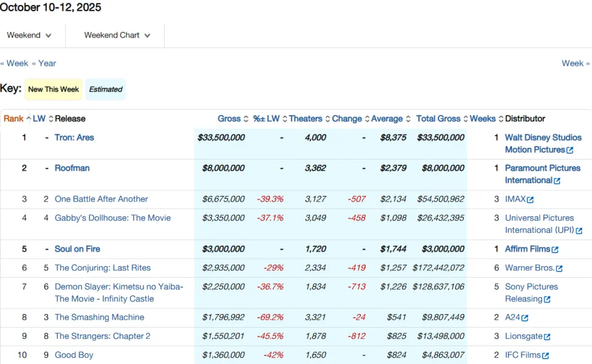Click the -69.2% change for The Smashing Machine
Image resolution: width=592 pixels, height=364 pixels.
(x=270, y=317)
